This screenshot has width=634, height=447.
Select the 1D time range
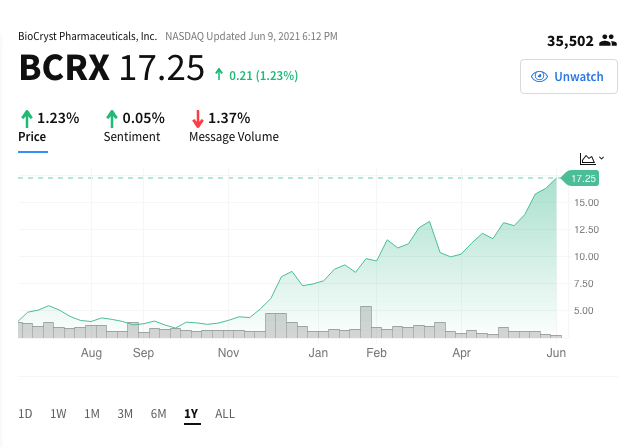pos(25,414)
